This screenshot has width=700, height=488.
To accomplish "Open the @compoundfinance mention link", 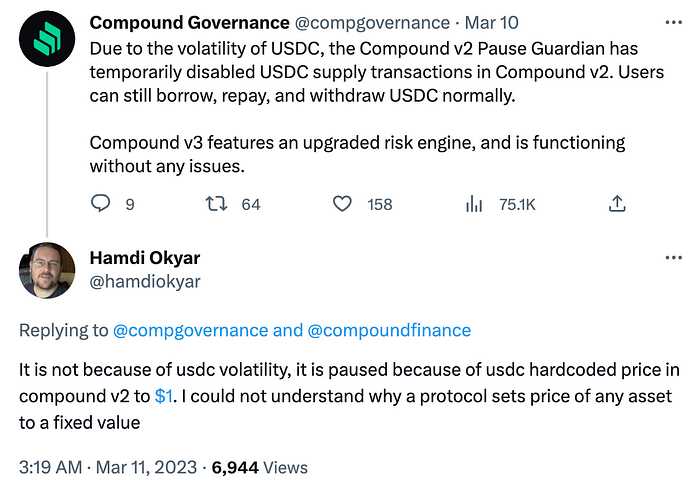I will 389,330.
